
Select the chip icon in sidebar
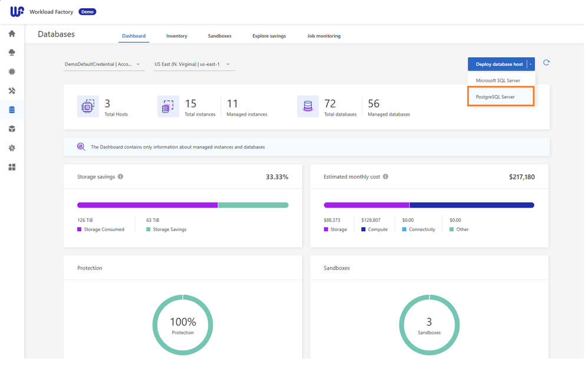[x=12, y=72]
